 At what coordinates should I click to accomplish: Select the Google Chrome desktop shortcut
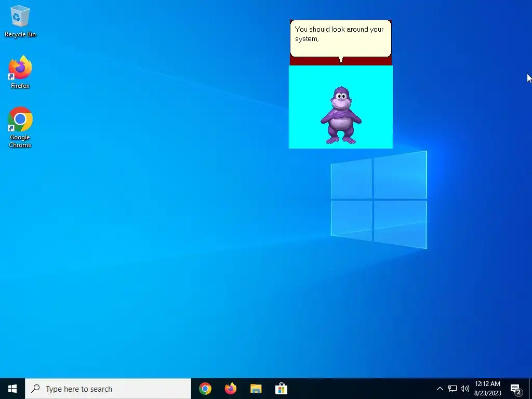[x=20, y=128]
